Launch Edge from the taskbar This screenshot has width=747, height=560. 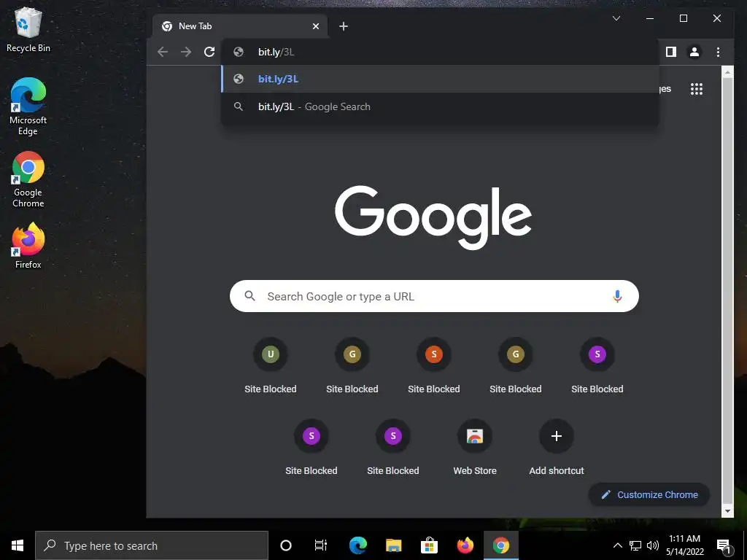pos(357,545)
